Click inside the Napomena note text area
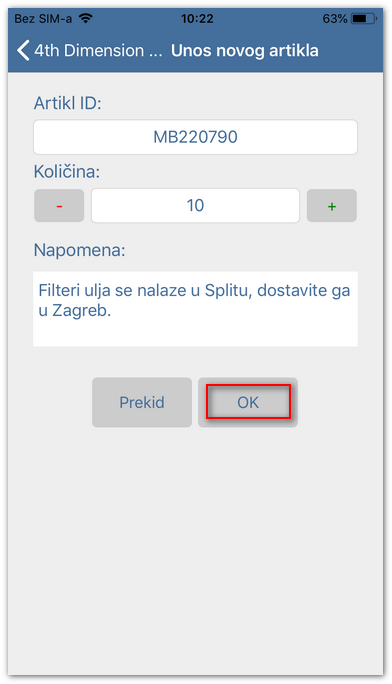Image resolution: width=392 pixels, height=684 pixels. pyautogui.click(x=195, y=309)
